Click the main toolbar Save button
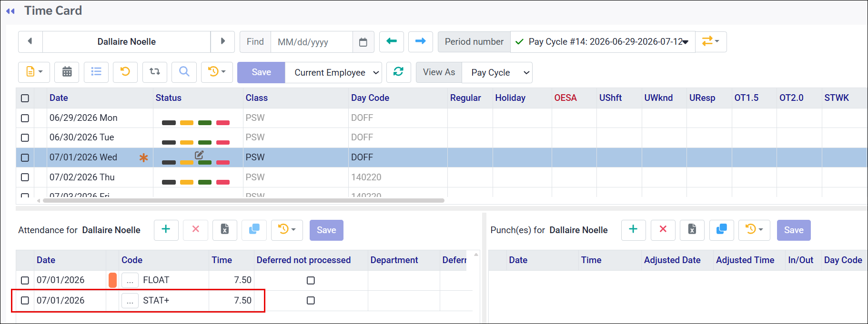The height and width of the screenshot is (324, 868). [x=262, y=72]
